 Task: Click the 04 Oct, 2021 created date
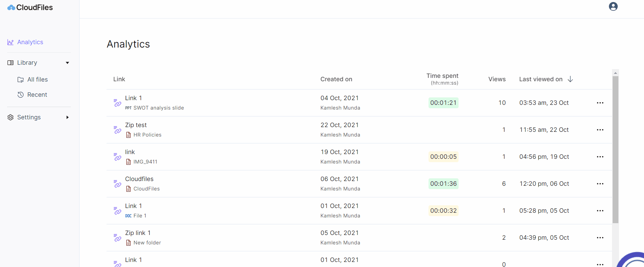tap(340, 98)
